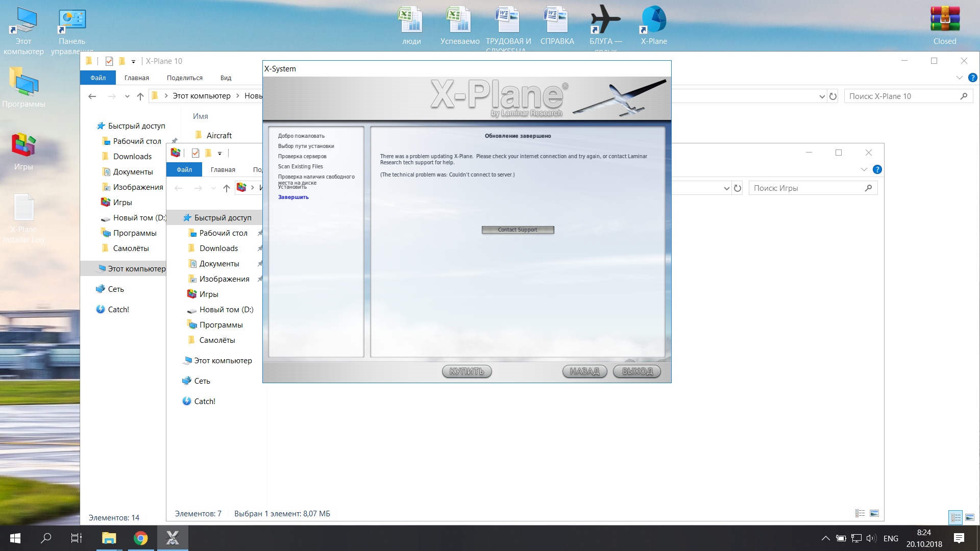This screenshot has width=980, height=551.
Task: Click search field Поиск: Игры
Action: click(x=813, y=188)
